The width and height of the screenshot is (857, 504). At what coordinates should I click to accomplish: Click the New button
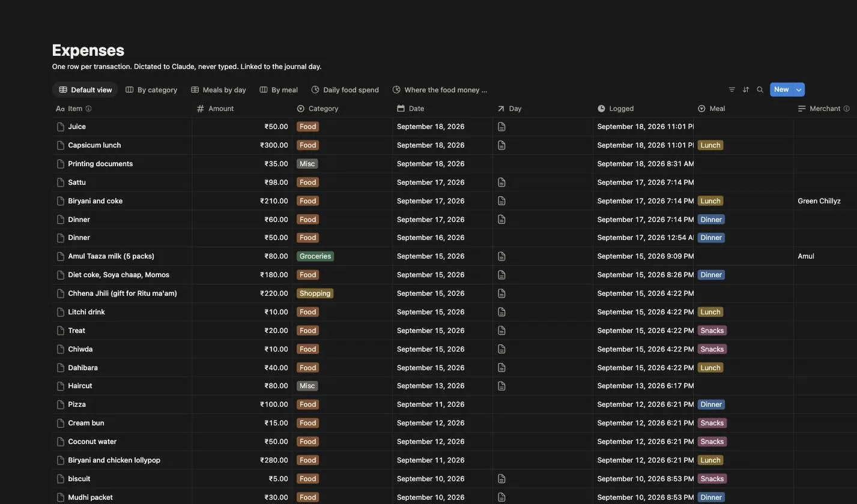(x=781, y=89)
